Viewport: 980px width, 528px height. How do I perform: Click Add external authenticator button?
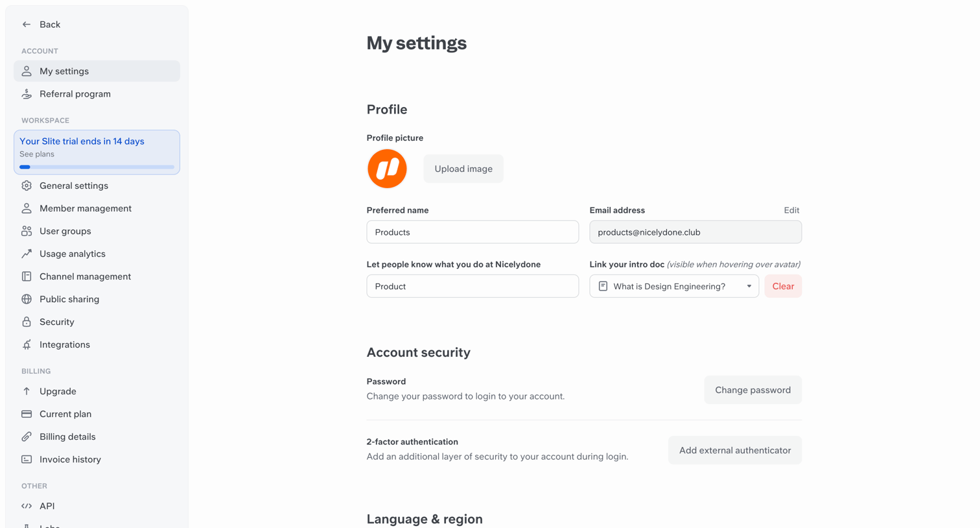(x=735, y=450)
